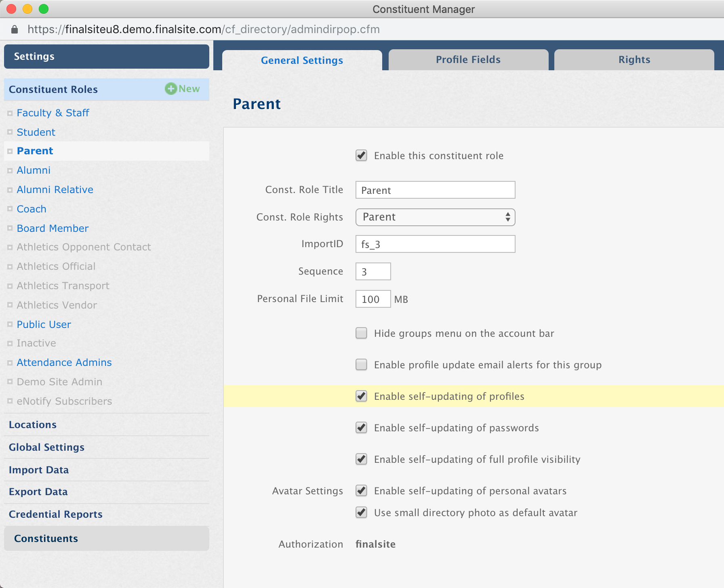Viewport: 724px width, 588px height.
Task: Click the Personal File Limit field
Action: [373, 299]
